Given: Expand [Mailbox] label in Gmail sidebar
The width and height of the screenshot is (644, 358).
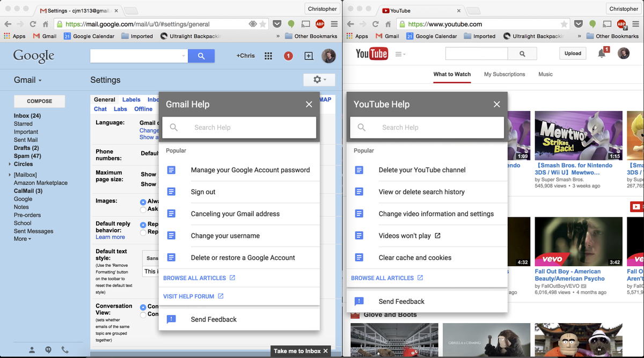Looking at the screenshot, I should tap(10, 175).
